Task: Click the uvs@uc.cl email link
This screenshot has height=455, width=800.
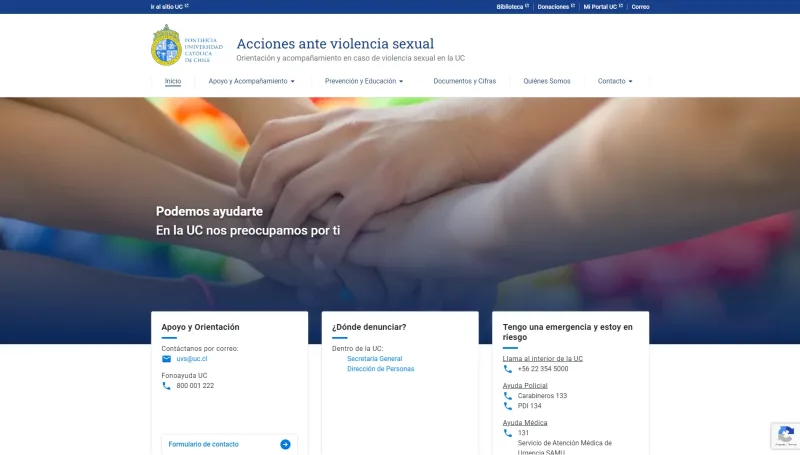Action: pos(192,359)
